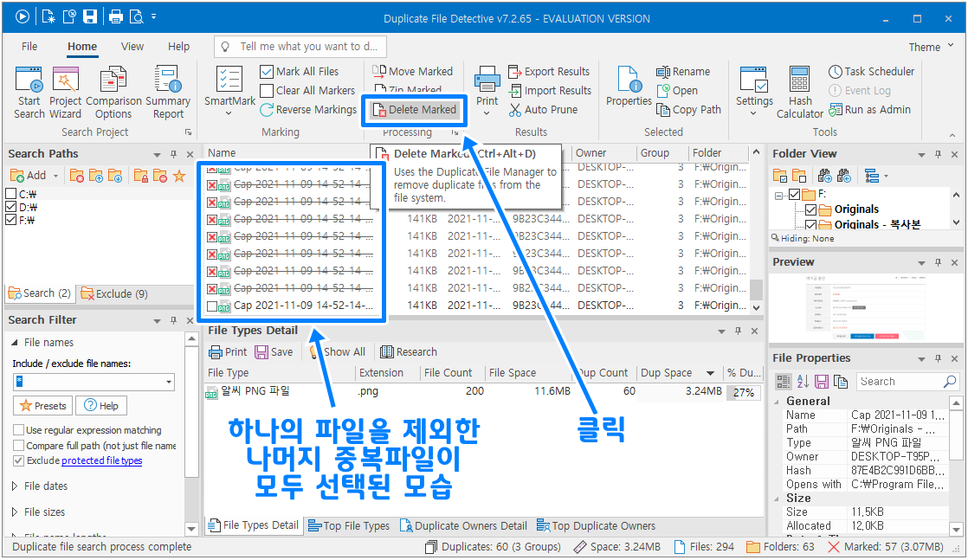Click the Help button in Search Filter
The width and height of the screenshot is (968, 560).
[101, 406]
